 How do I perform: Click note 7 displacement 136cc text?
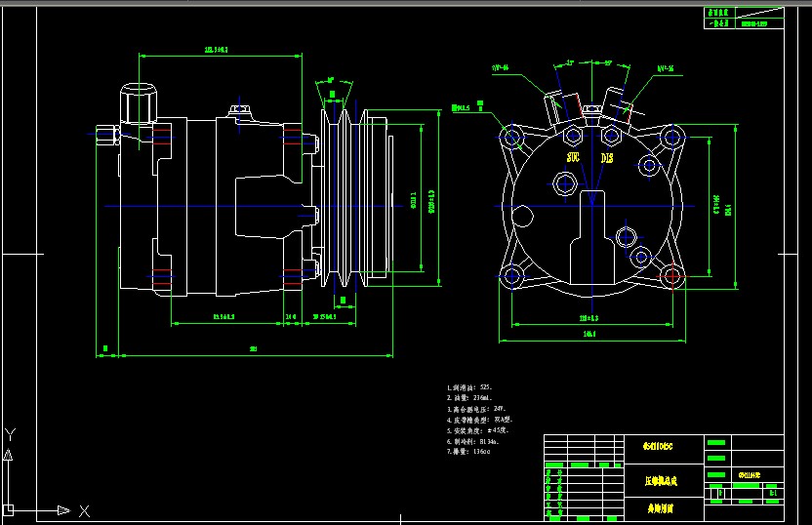[470, 451]
